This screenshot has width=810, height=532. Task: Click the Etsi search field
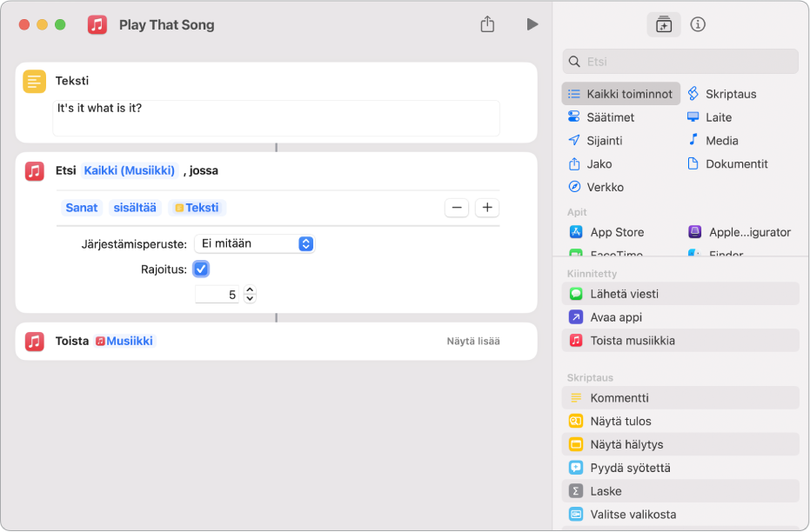click(680, 62)
